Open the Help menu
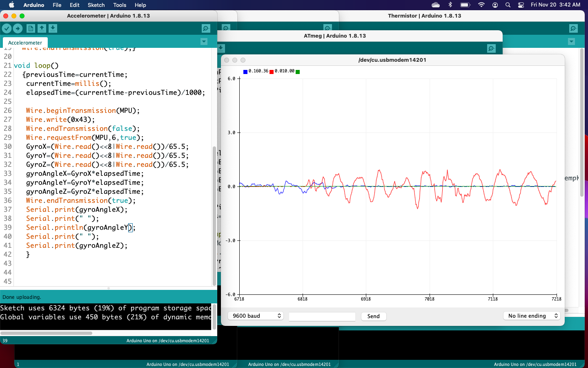588x368 pixels. (x=140, y=5)
